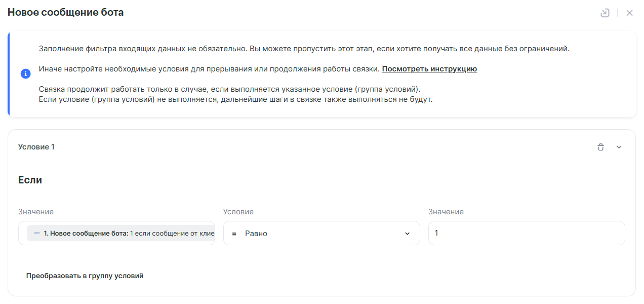644x304 pixels.
Task: Open the Равно condition dropdown
Action: [x=321, y=234]
